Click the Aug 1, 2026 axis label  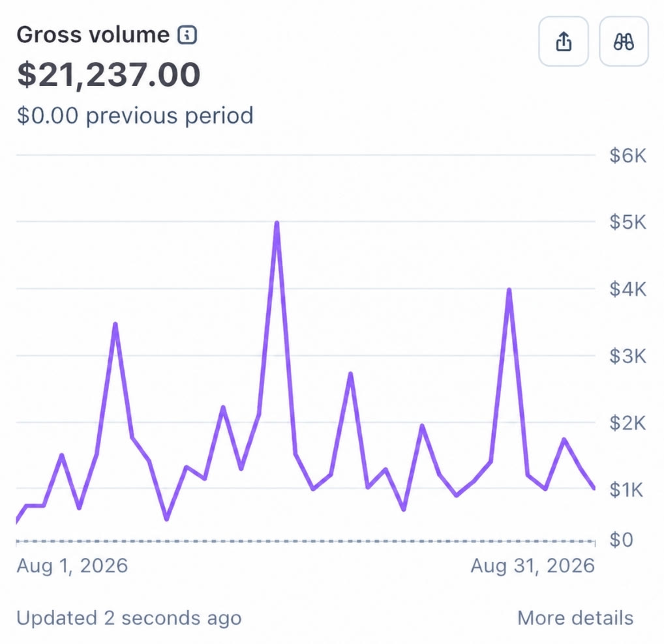(72, 566)
